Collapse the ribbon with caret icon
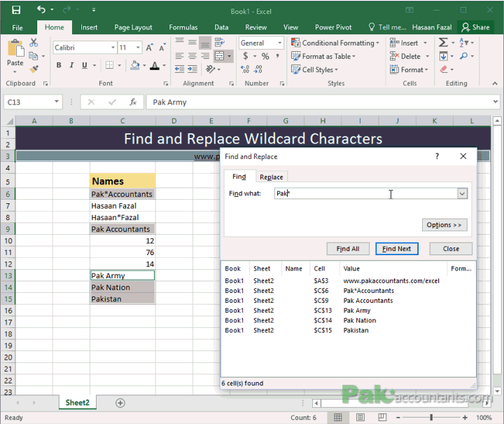Screen dimensions: 504x424 coord(495,83)
